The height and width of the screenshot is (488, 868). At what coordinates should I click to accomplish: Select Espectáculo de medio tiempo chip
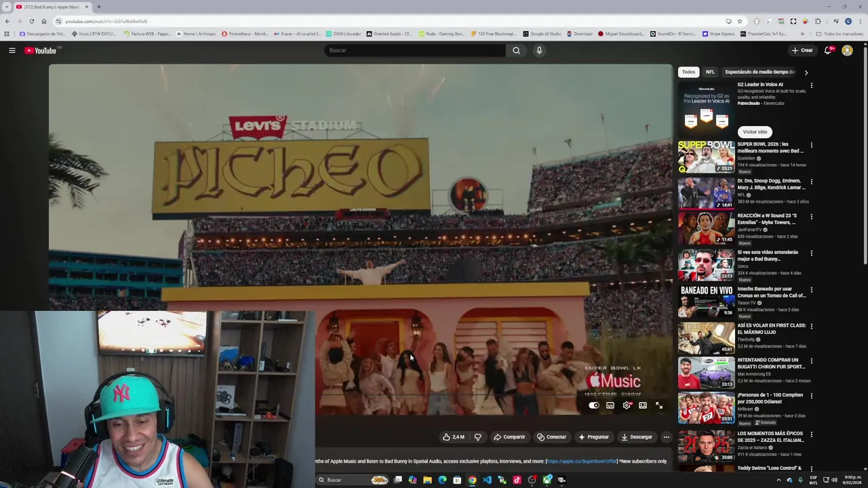tap(760, 72)
